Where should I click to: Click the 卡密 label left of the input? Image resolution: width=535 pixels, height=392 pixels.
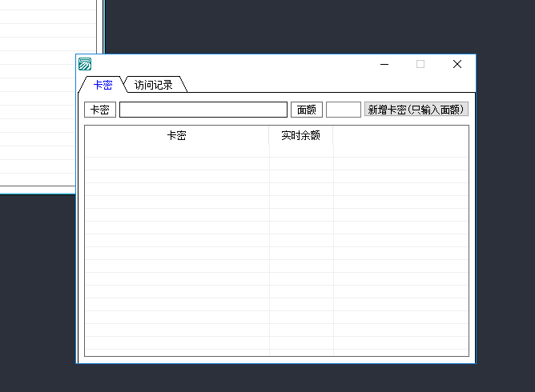(x=100, y=110)
